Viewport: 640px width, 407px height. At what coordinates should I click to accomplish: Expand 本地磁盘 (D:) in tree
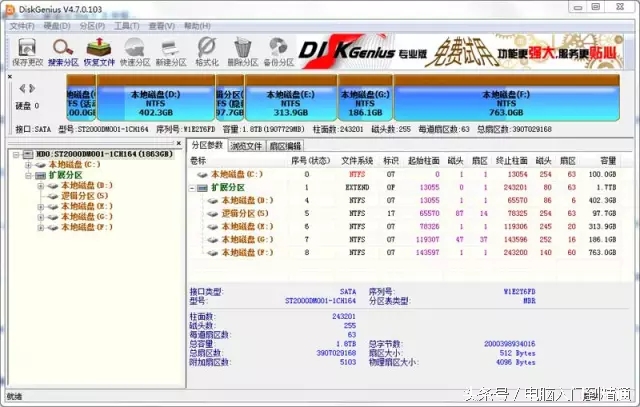click(40, 186)
